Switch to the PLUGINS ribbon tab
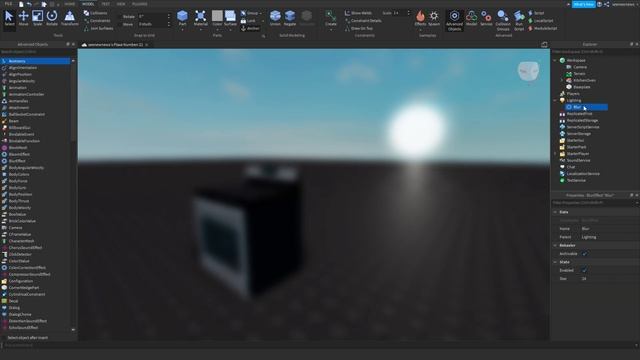640x360 pixels. pos(140,4)
